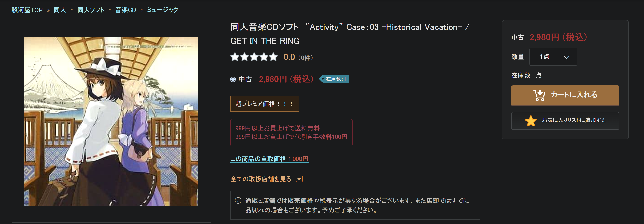Click the yellow favorites star icon
The height and width of the screenshot is (224, 644).
(531, 121)
